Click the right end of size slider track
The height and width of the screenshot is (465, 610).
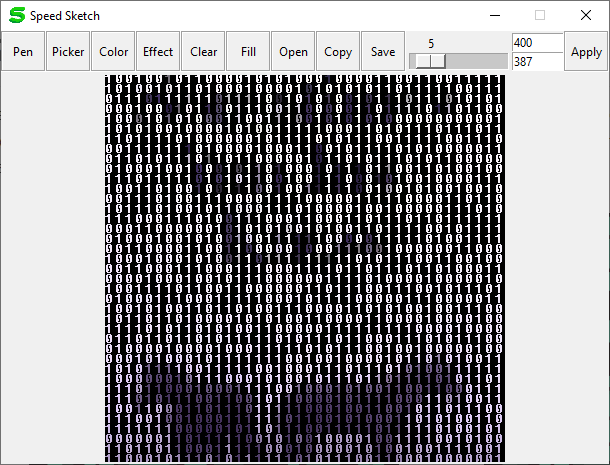point(503,61)
